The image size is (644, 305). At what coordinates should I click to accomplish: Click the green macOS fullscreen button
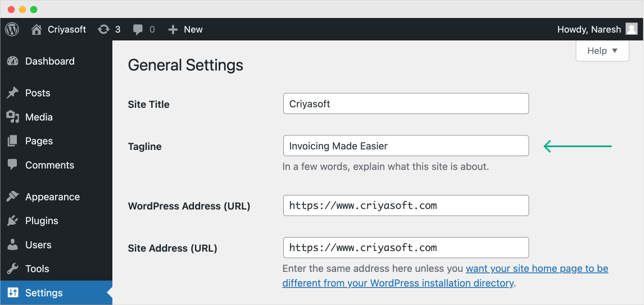point(34,10)
